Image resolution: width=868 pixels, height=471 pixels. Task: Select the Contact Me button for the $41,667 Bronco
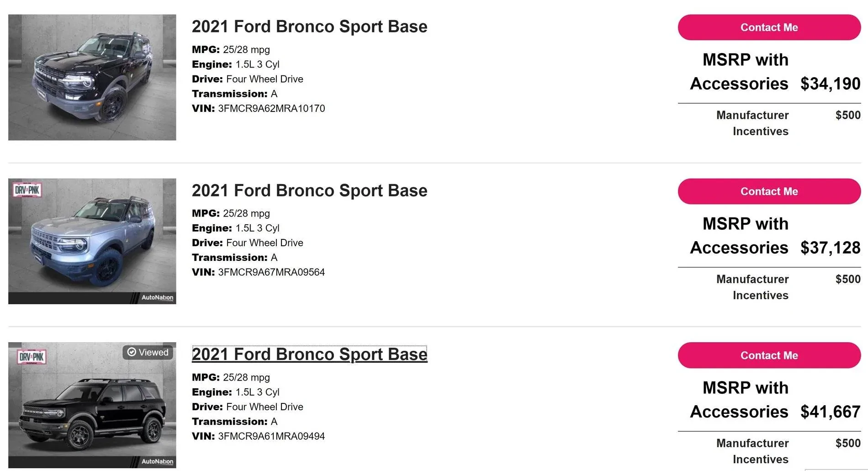(768, 355)
